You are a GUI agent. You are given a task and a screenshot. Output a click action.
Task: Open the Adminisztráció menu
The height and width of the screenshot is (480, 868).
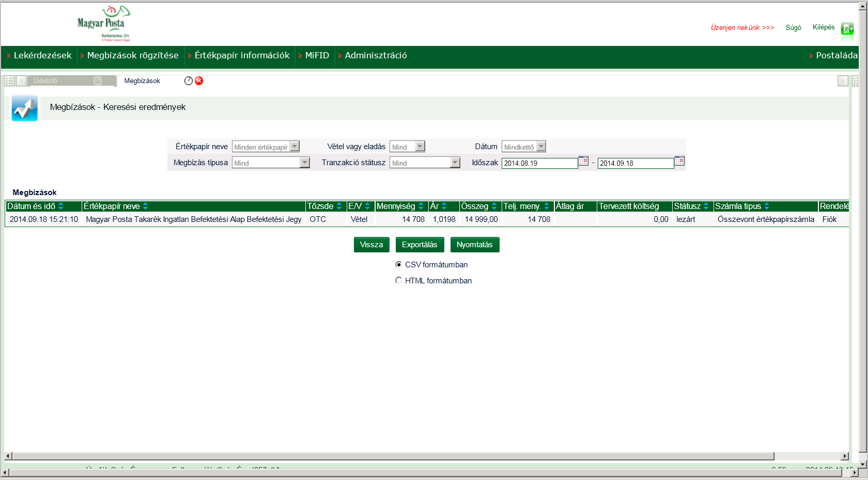point(376,55)
